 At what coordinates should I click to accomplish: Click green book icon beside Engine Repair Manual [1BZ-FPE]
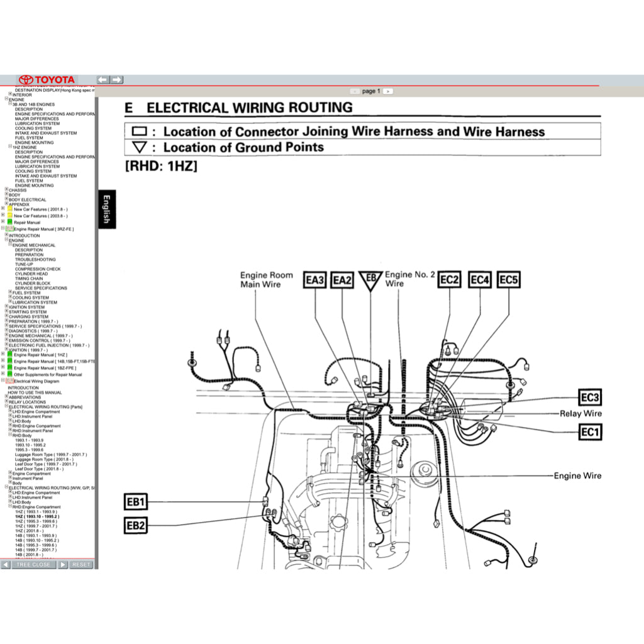[x=9, y=368]
